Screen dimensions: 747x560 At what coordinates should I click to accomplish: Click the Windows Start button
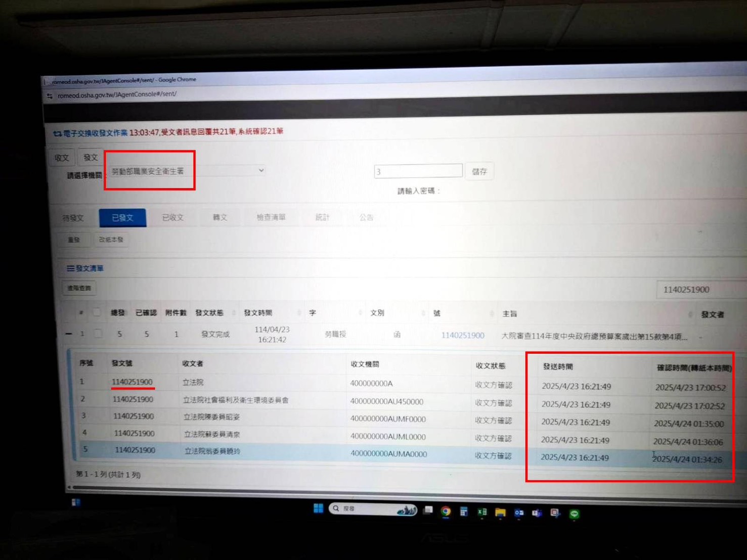(x=318, y=508)
